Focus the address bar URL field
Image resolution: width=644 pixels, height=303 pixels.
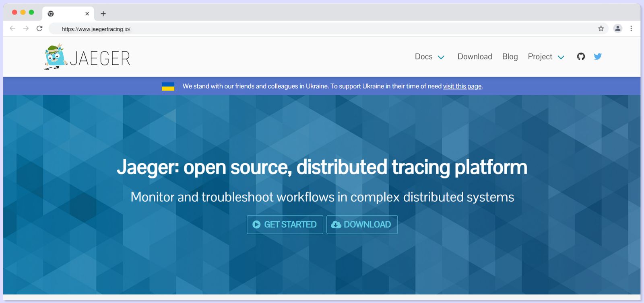click(282, 29)
